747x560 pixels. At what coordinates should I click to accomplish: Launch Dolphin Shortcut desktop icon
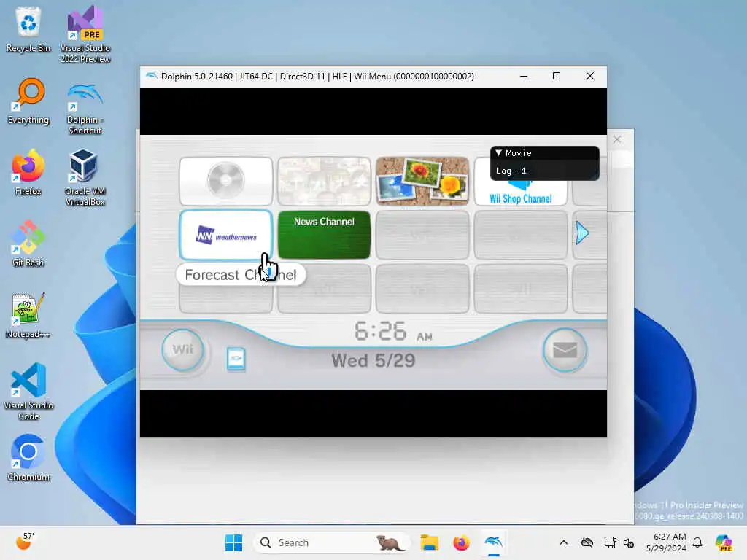click(85, 109)
